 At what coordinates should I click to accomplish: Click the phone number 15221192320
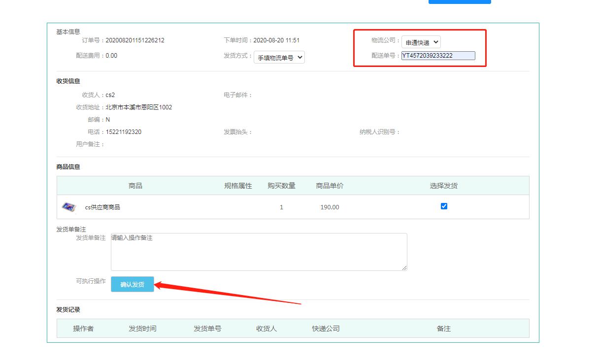coord(124,132)
